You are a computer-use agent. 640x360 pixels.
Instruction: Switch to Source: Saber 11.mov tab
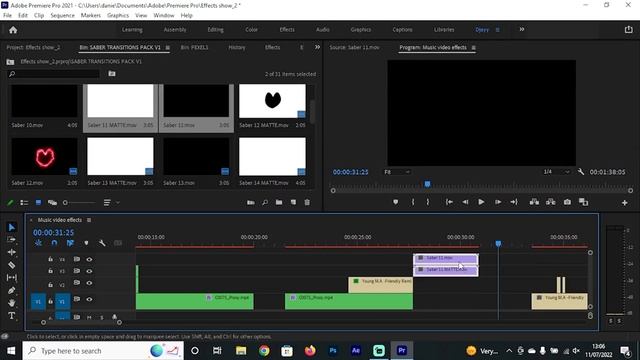[354, 47]
